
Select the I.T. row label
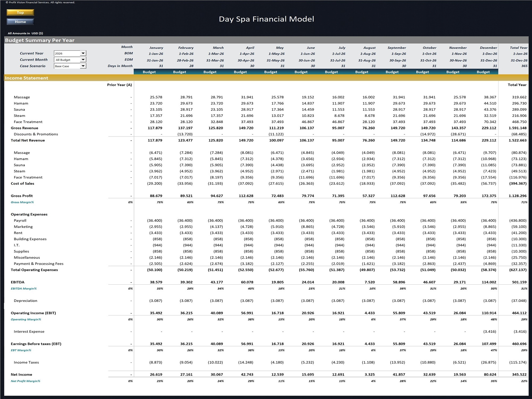[x=16, y=245]
